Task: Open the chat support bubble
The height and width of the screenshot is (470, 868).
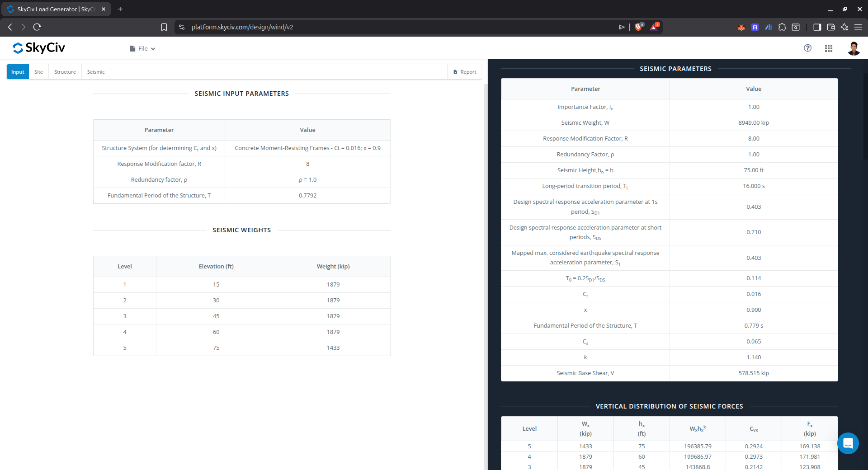Action: (848, 443)
